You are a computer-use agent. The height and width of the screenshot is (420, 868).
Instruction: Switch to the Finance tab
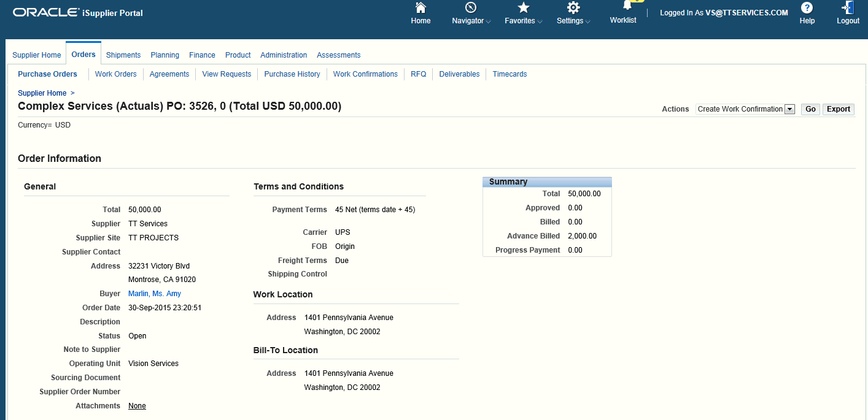point(202,55)
